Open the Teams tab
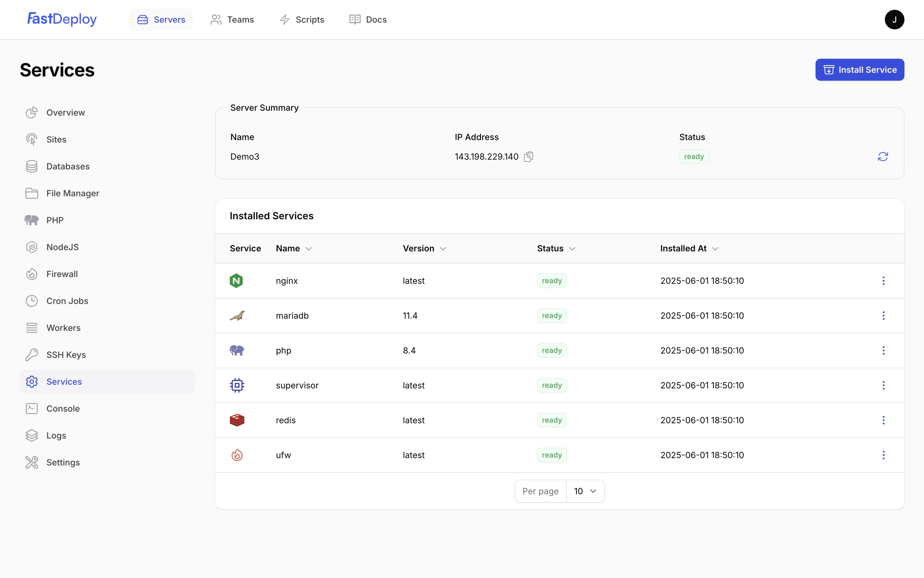924x578 pixels. pyautogui.click(x=232, y=20)
